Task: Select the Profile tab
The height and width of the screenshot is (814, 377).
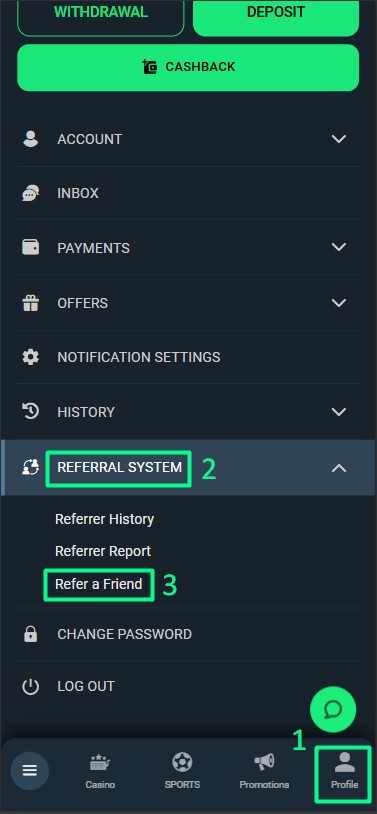Action: 345,771
